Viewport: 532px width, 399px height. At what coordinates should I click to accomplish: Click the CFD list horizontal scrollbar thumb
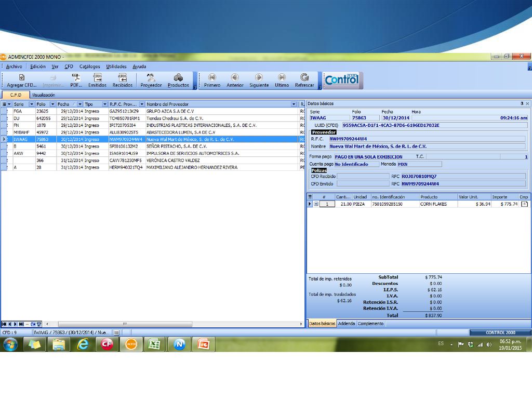coord(125,324)
